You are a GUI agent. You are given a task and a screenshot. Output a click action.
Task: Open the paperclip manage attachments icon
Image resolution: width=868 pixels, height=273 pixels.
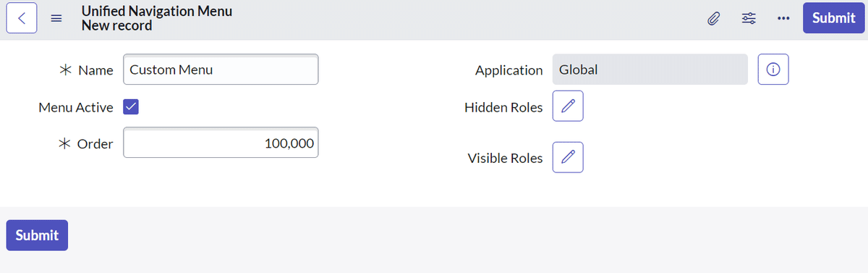[713, 19]
